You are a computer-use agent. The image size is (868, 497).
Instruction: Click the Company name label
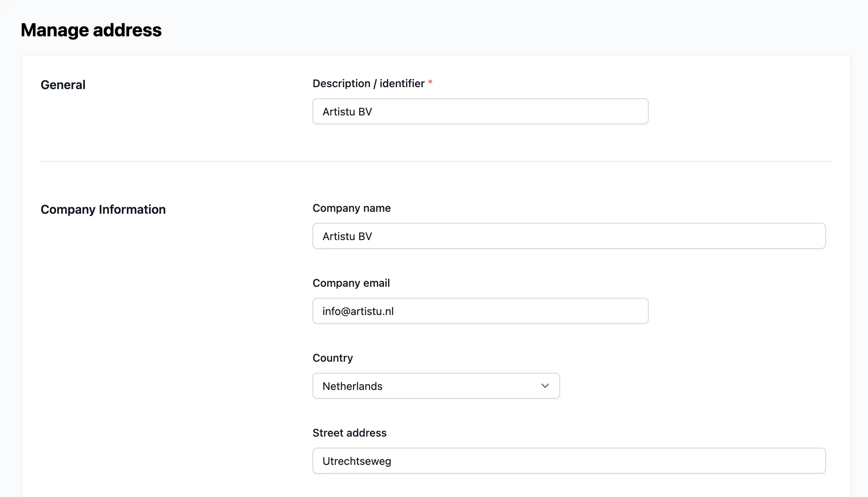[351, 208]
